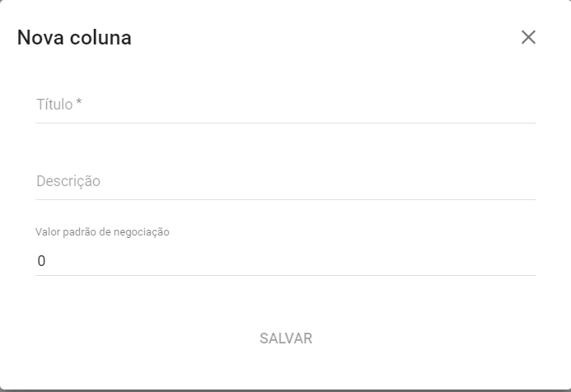Image resolution: width=571 pixels, height=392 pixels.
Task: Click the X at dialog top right
Action: click(528, 38)
